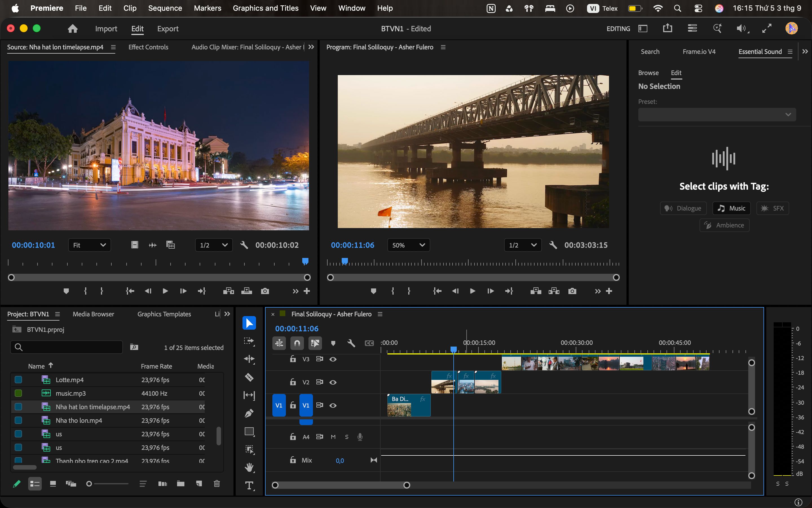Click Import in the header bar
Image resolution: width=812 pixels, height=508 pixels.
coord(106,29)
